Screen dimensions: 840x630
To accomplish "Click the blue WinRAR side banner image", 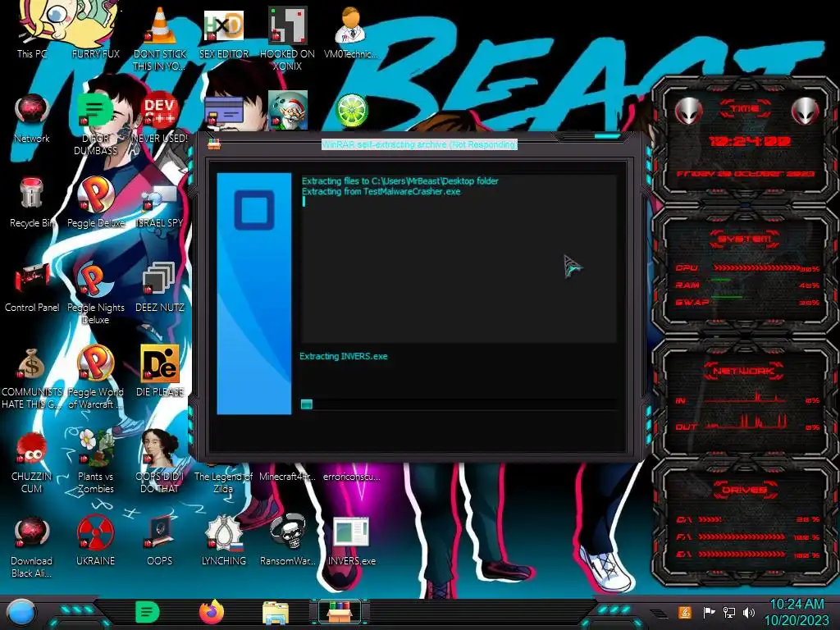I will pyautogui.click(x=254, y=294).
